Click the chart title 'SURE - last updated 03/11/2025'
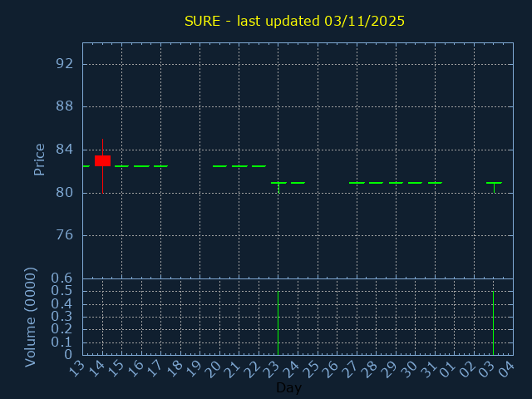The image size is (532, 399). pyautogui.click(x=294, y=21)
